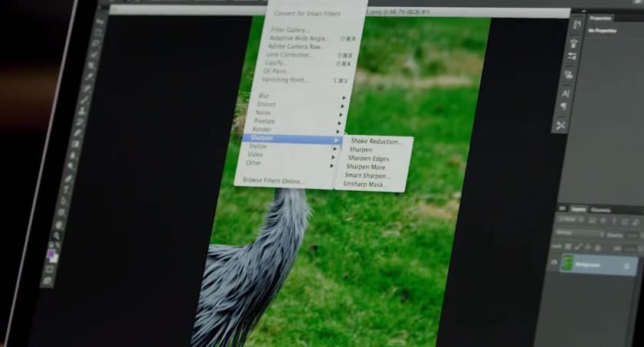Choose Unsharp Mask filter
644x347 pixels.
click(x=364, y=185)
